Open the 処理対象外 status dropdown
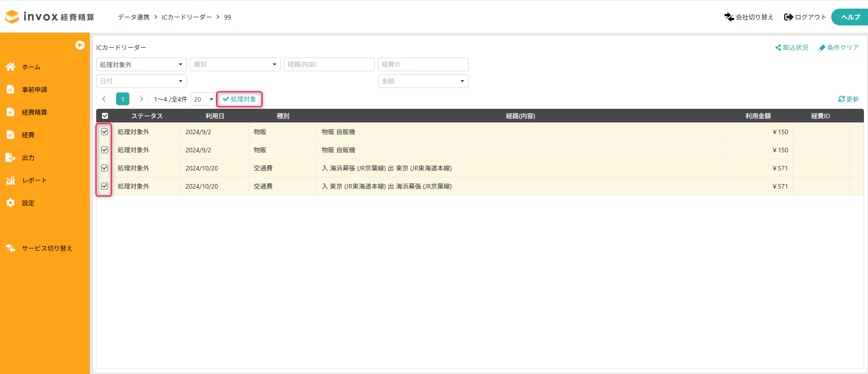 tap(141, 64)
